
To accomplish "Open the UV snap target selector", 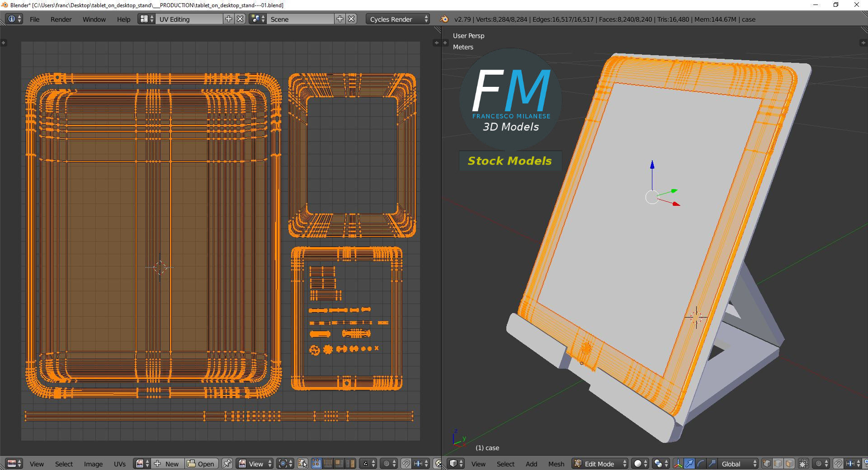I will click(421, 464).
